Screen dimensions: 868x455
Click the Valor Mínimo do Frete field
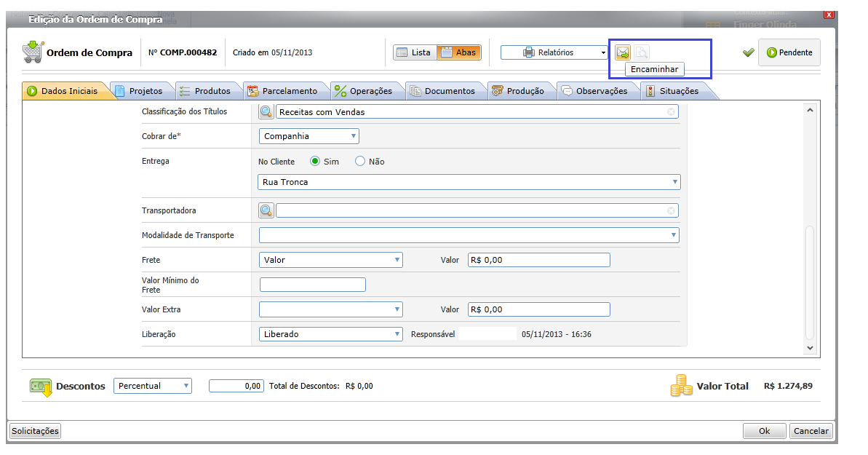point(313,285)
